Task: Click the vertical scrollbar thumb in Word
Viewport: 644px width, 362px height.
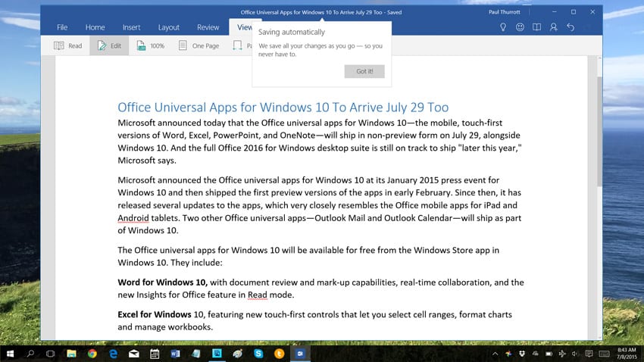Action: [x=599, y=131]
